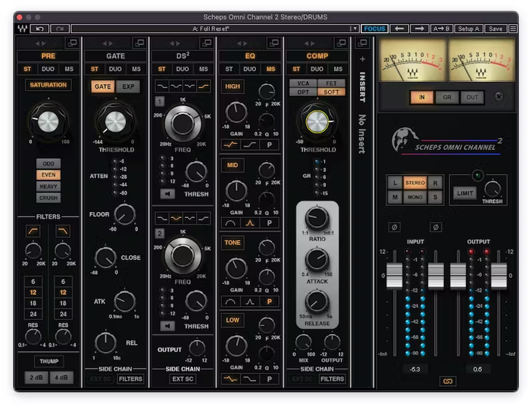532x408 pixels.
Task: Expand the PRE module window icon
Action: 72,43
